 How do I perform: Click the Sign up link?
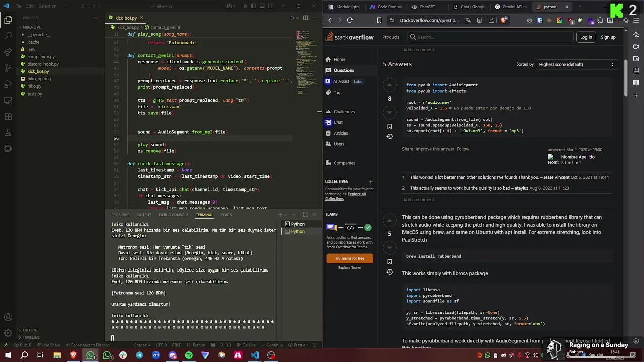[608, 37]
